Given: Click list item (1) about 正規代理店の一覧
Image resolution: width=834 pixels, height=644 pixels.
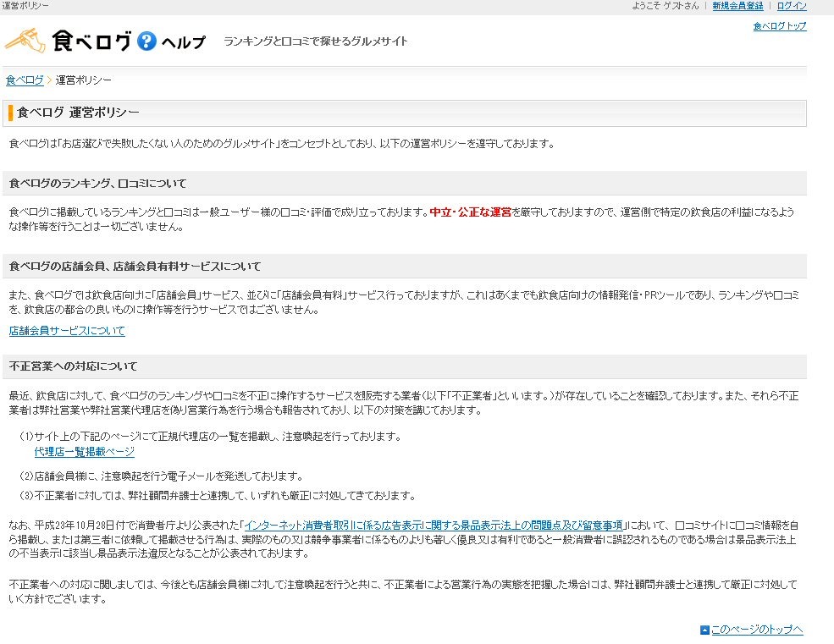Looking at the screenshot, I should click(x=211, y=437).
